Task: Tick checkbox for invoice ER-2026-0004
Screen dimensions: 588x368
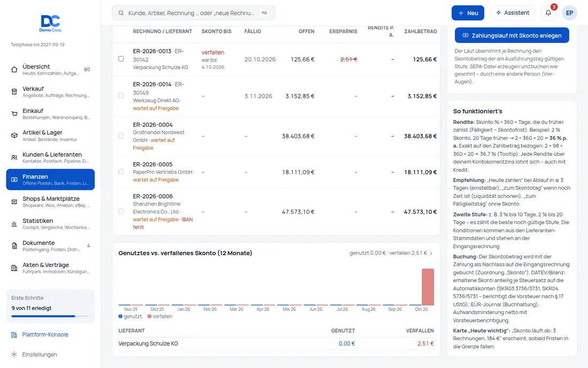Action: [x=121, y=136]
